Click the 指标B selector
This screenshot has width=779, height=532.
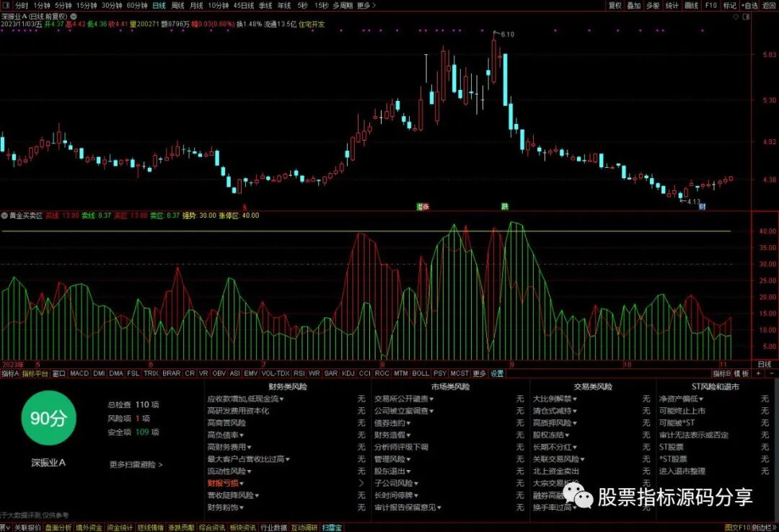click(x=722, y=373)
